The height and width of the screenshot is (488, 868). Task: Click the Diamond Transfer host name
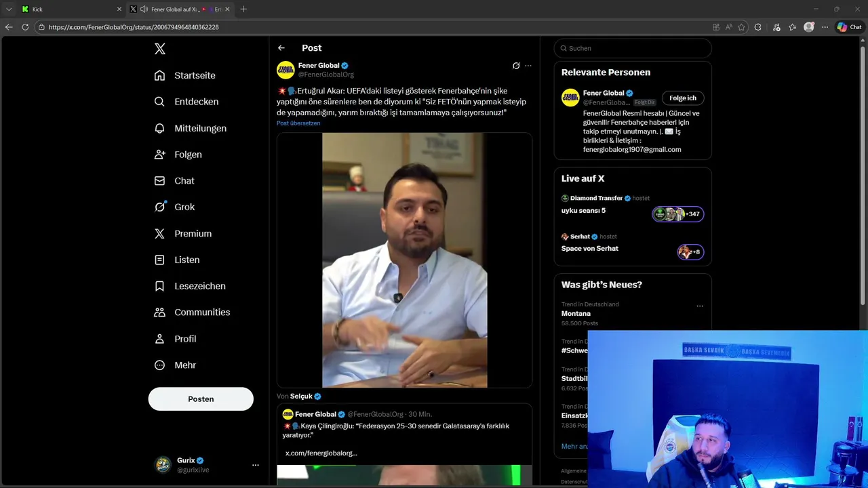click(597, 198)
